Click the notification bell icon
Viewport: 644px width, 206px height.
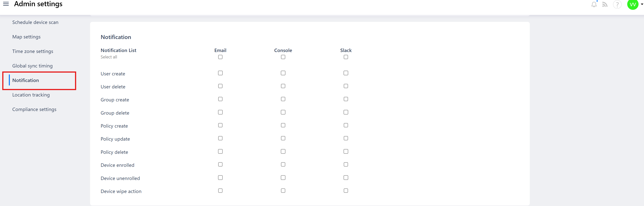[x=594, y=5]
